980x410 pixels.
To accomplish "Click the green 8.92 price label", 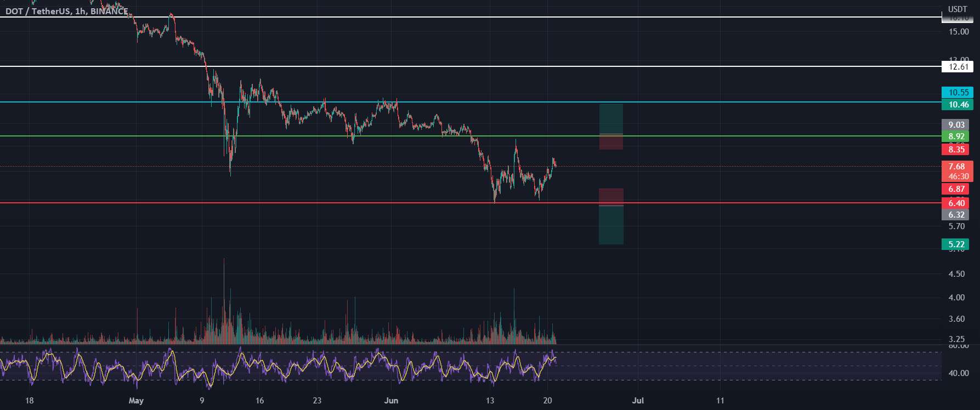I will click(955, 136).
